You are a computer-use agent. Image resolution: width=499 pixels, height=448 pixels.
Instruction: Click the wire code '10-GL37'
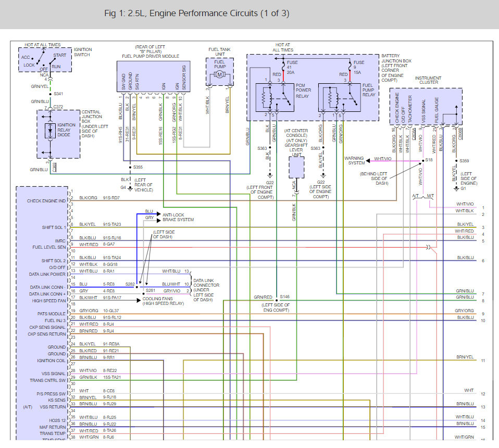111,311
